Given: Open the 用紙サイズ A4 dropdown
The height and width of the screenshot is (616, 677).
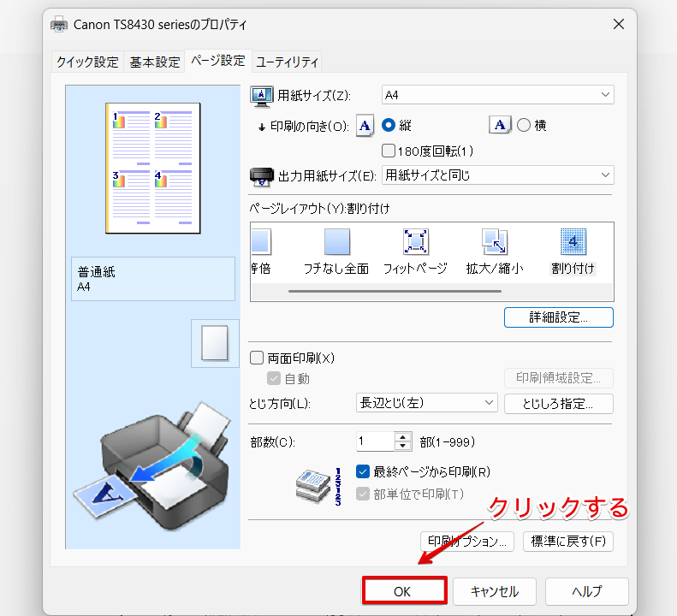Looking at the screenshot, I should coord(498,94).
